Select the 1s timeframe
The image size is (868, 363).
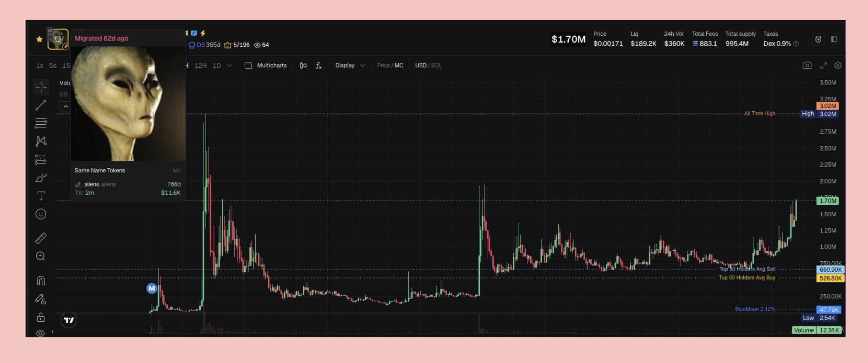[x=40, y=66]
